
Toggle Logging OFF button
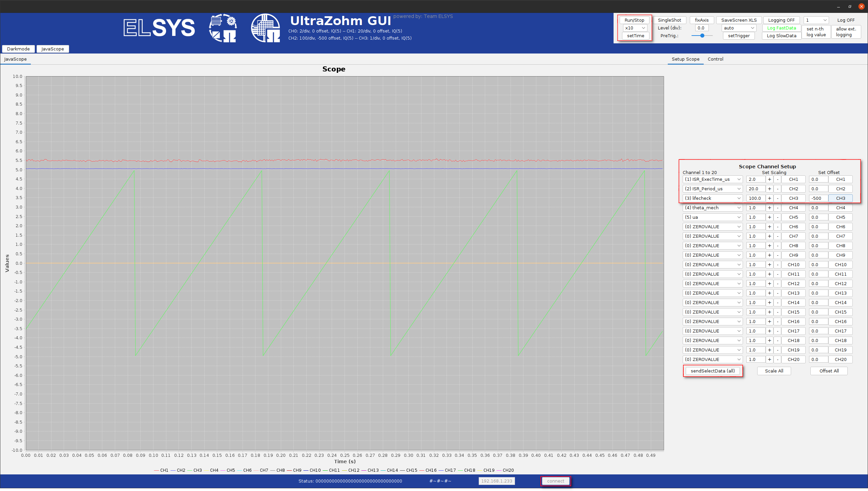tap(781, 20)
